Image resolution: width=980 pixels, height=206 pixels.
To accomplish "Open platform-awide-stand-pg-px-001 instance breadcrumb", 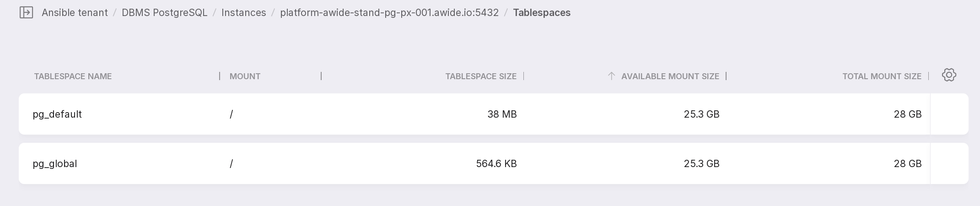I will pyautogui.click(x=389, y=13).
